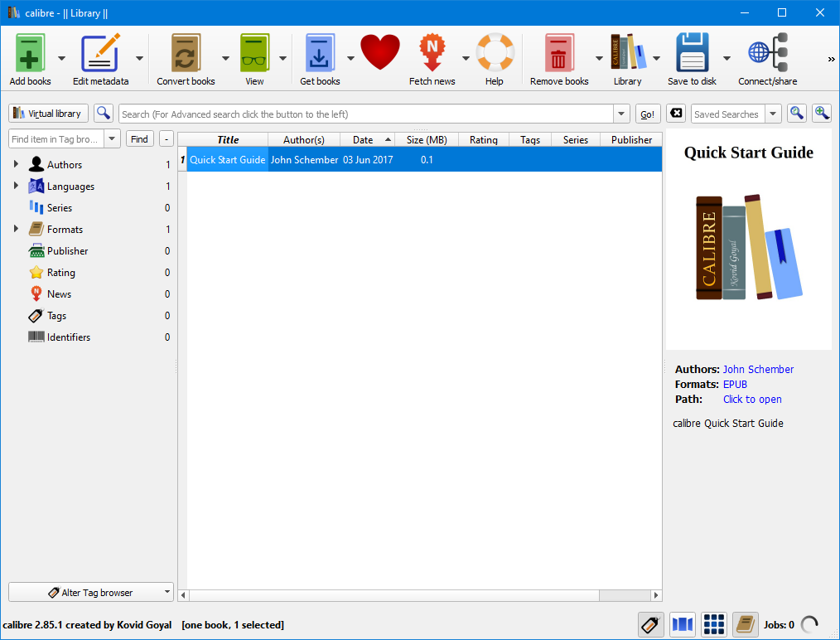
Task: Click the Copy current search icon
Action: [x=796, y=113]
